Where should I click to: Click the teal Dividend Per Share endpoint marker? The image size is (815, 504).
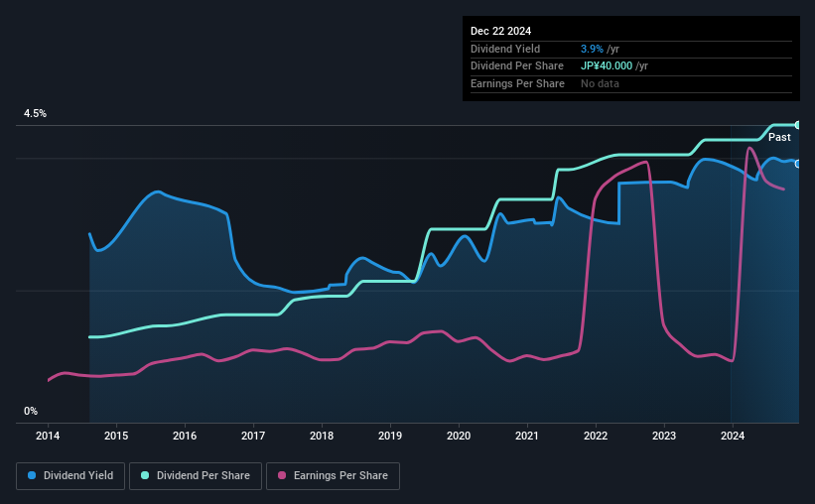pos(797,125)
